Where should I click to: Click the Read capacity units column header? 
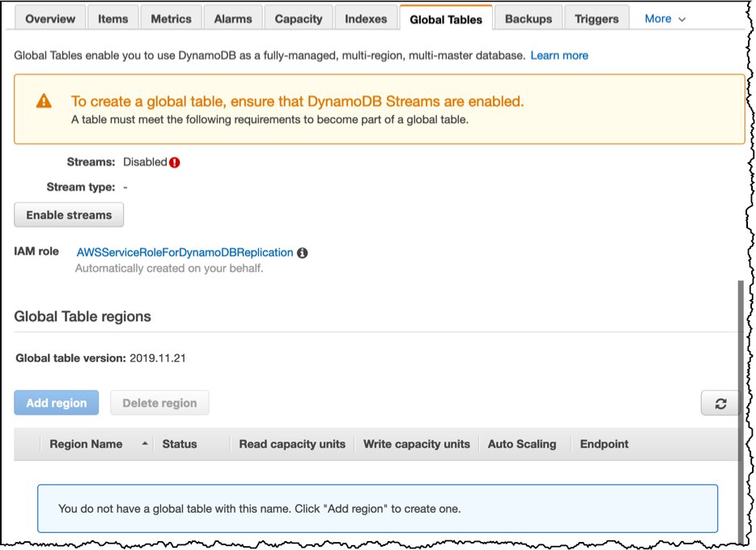[292, 444]
